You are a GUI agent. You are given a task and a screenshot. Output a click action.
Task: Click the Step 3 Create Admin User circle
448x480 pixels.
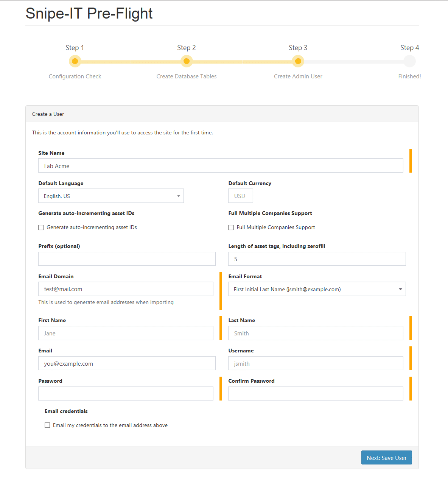(298, 61)
